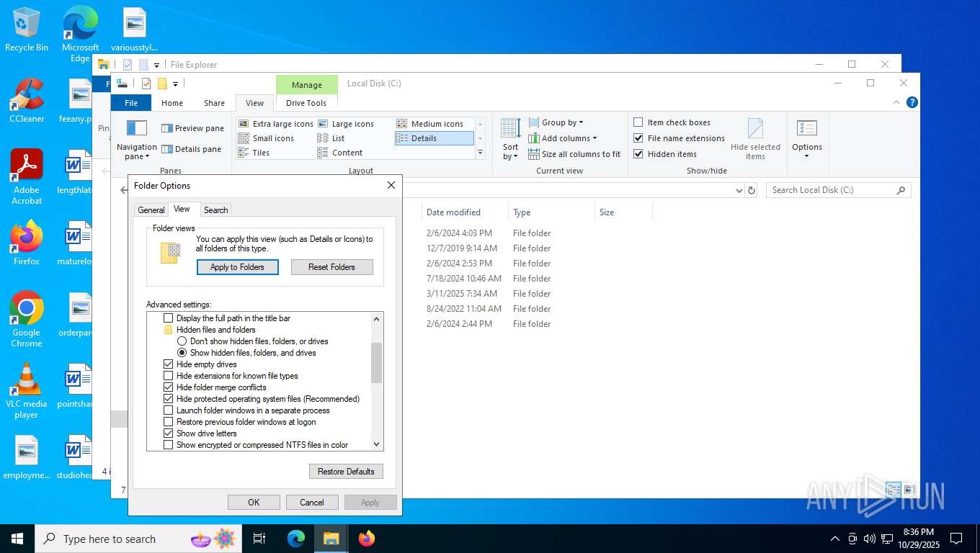
Task: Select Medium icons layout
Action: (429, 124)
